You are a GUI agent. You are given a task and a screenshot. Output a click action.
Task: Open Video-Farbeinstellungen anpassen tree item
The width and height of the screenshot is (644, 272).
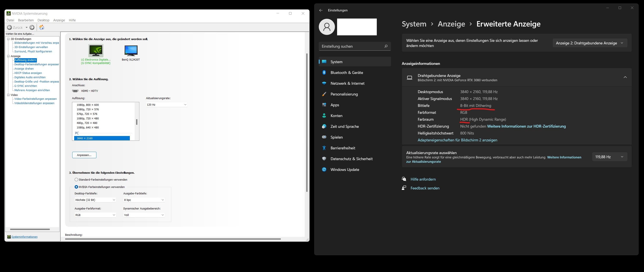pyautogui.click(x=36, y=99)
